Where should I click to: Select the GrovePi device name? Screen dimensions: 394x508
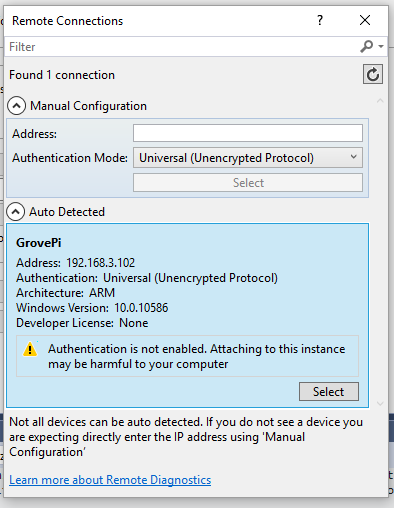[39, 243]
